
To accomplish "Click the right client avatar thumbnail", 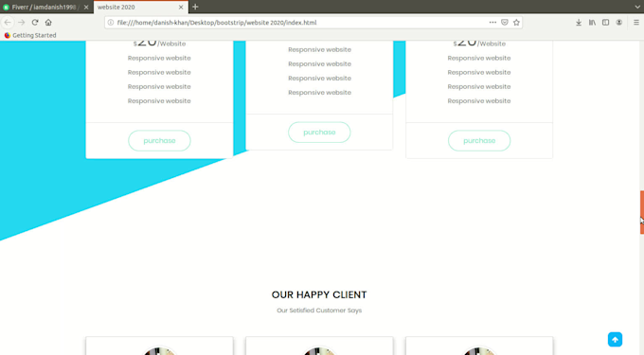I will (x=479, y=351).
